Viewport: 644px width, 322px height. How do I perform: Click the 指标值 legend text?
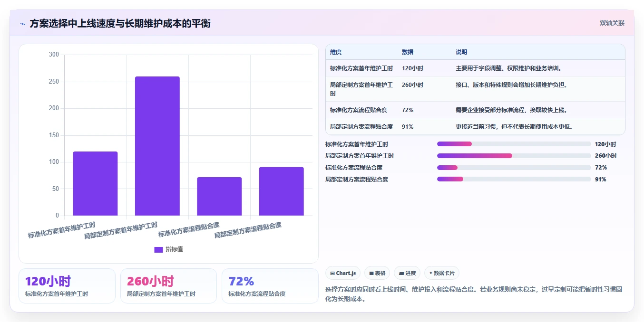pyautogui.click(x=174, y=249)
